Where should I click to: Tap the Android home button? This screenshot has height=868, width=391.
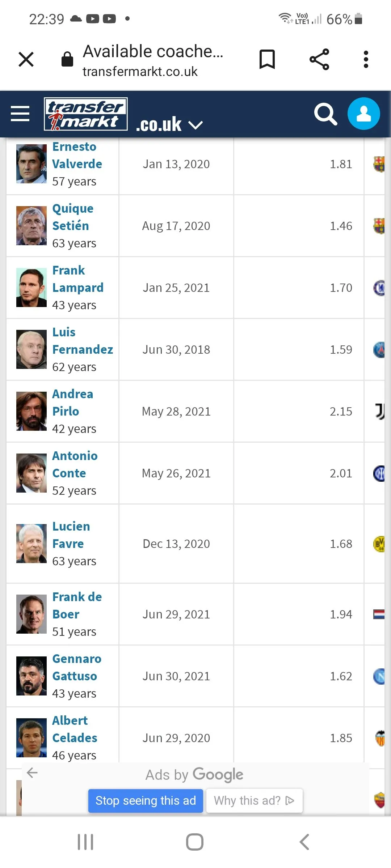195,842
